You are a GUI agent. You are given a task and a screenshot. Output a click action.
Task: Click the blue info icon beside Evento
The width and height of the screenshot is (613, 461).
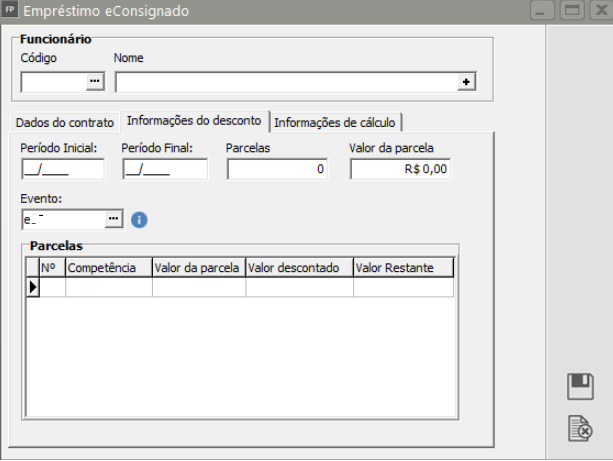[x=139, y=218]
